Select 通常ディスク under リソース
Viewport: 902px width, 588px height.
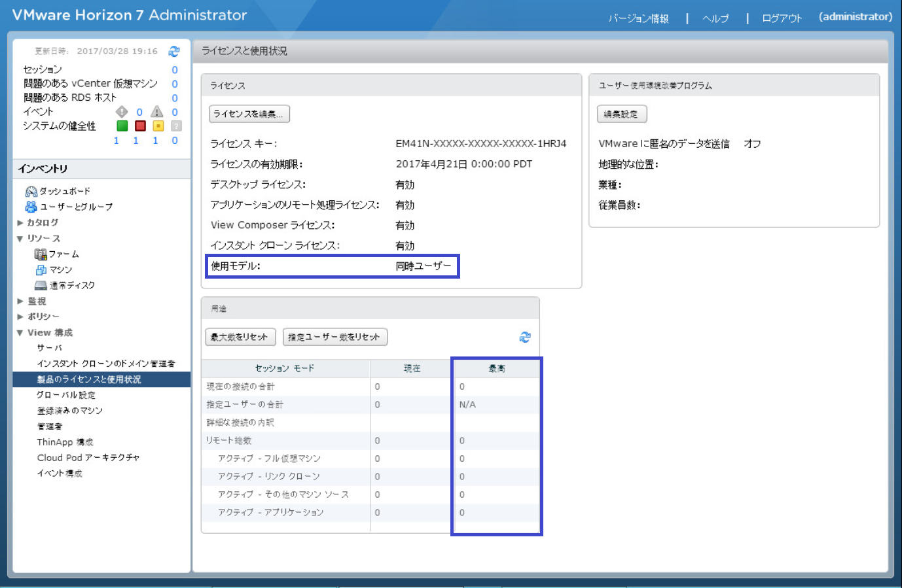[x=72, y=285]
